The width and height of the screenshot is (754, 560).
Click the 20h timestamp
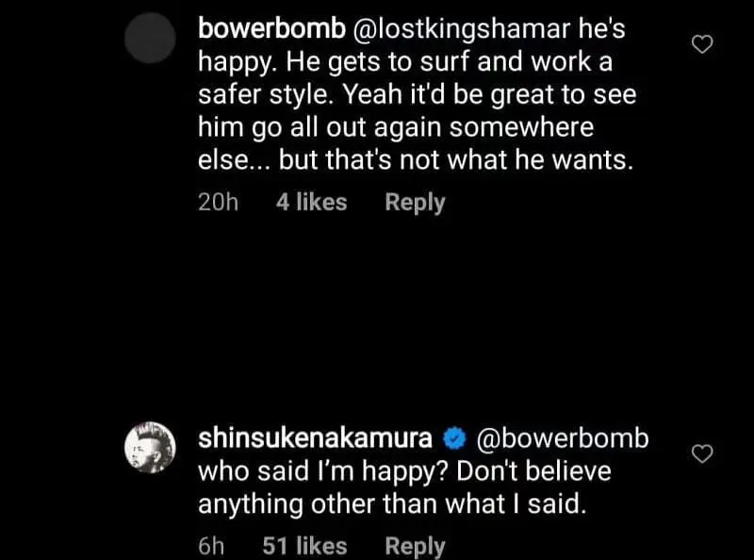click(219, 202)
